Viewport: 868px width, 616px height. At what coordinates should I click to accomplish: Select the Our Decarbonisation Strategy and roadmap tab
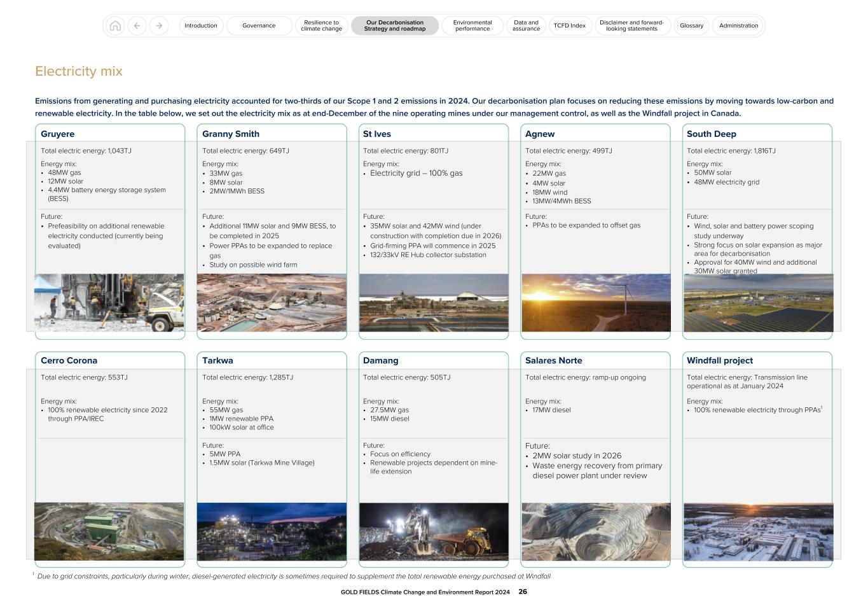coord(395,25)
